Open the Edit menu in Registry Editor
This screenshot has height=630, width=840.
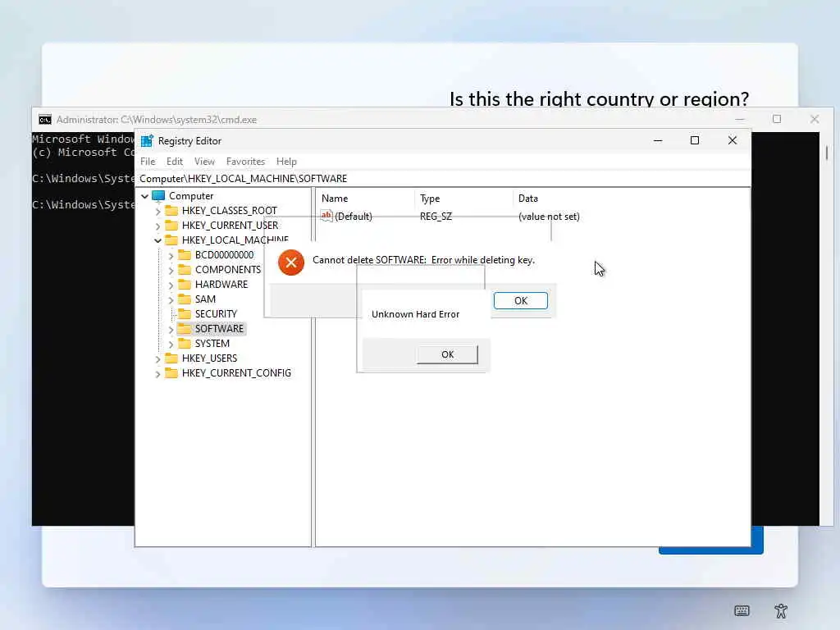point(175,162)
